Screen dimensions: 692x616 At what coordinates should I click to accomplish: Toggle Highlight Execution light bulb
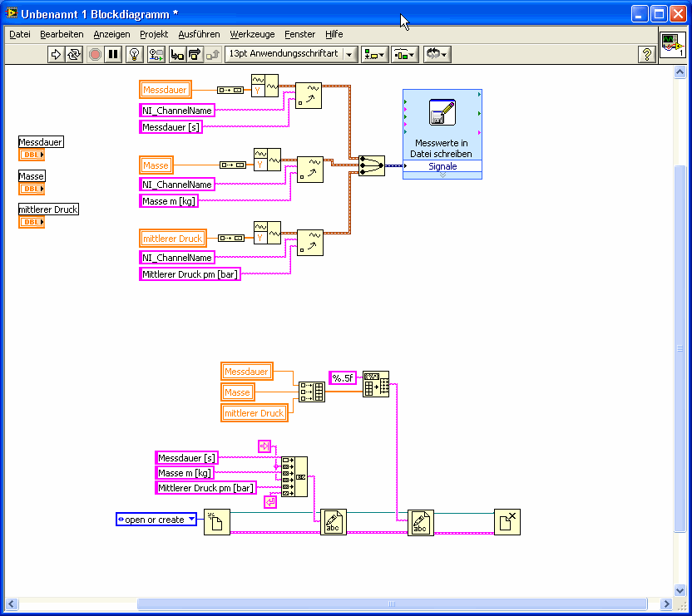pos(134,54)
